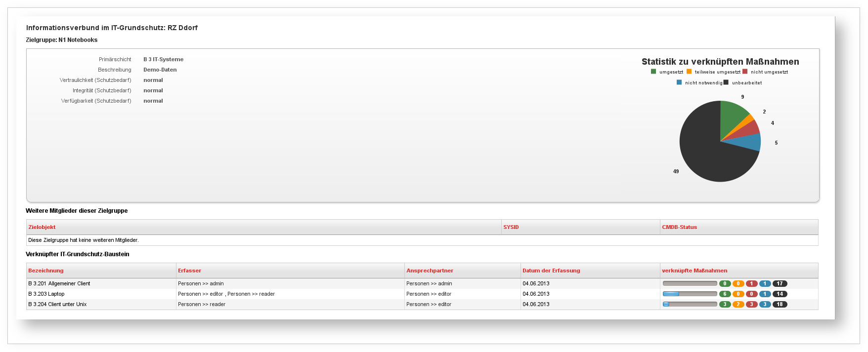This screenshot has height=352, width=868.
Task: Sort by the Bezeichnung column header
Action: (x=46, y=271)
